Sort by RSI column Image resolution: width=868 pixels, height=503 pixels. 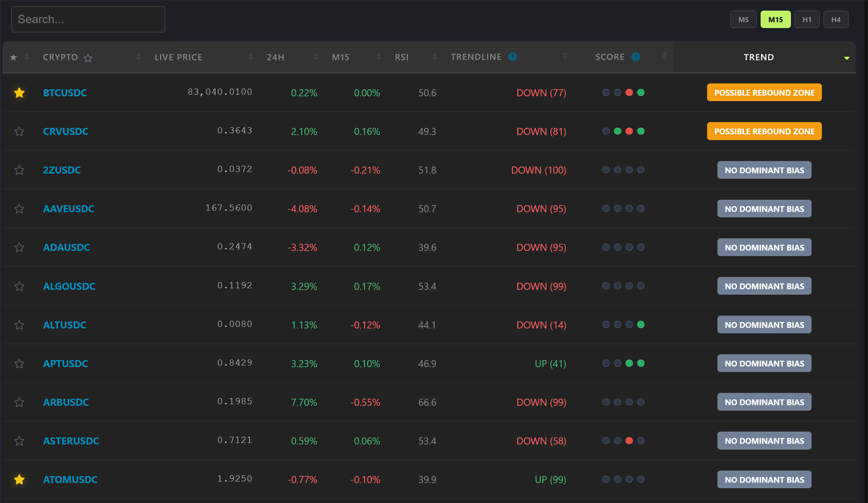click(x=401, y=57)
